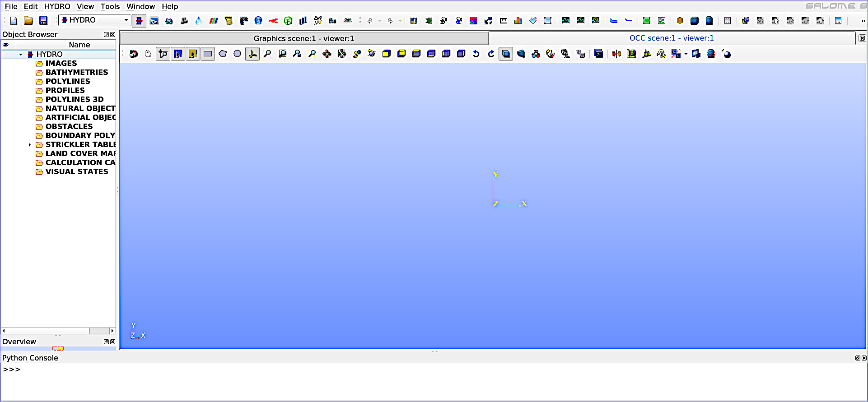Click the Fit All magnifier icon
This screenshot has height=402, width=868.
268,54
